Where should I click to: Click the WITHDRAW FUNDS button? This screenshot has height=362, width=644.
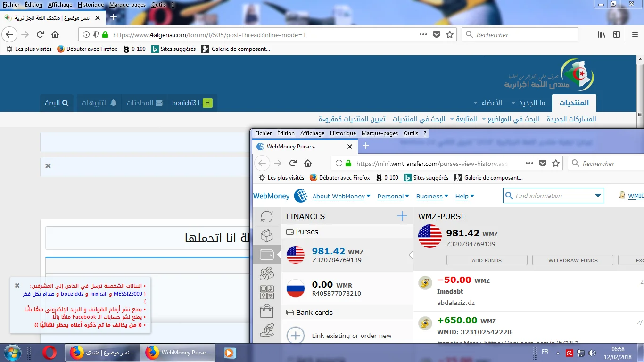click(572, 260)
